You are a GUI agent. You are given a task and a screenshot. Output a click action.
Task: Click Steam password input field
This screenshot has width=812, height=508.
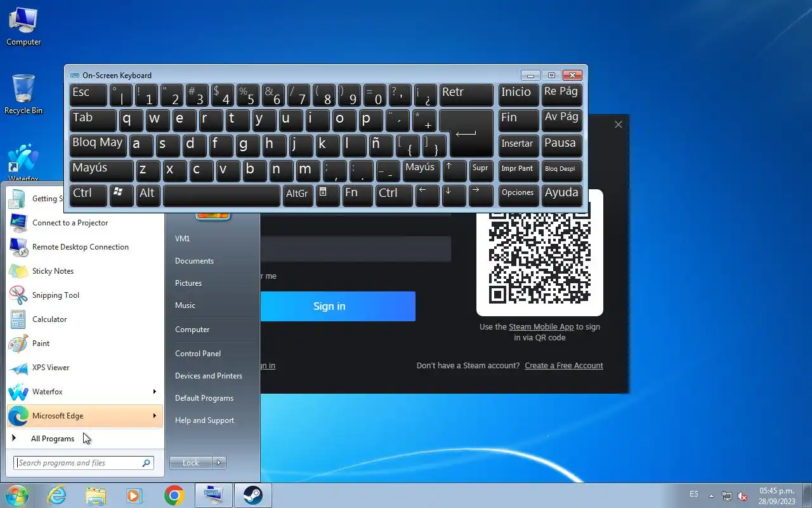click(x=355, y=249)
